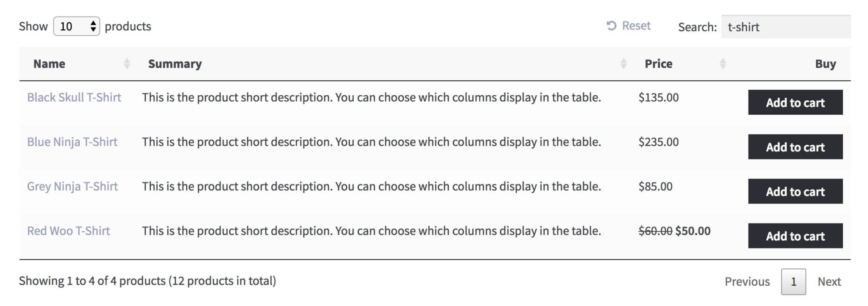Open the Black Skull T-Shirt product page

74,97
